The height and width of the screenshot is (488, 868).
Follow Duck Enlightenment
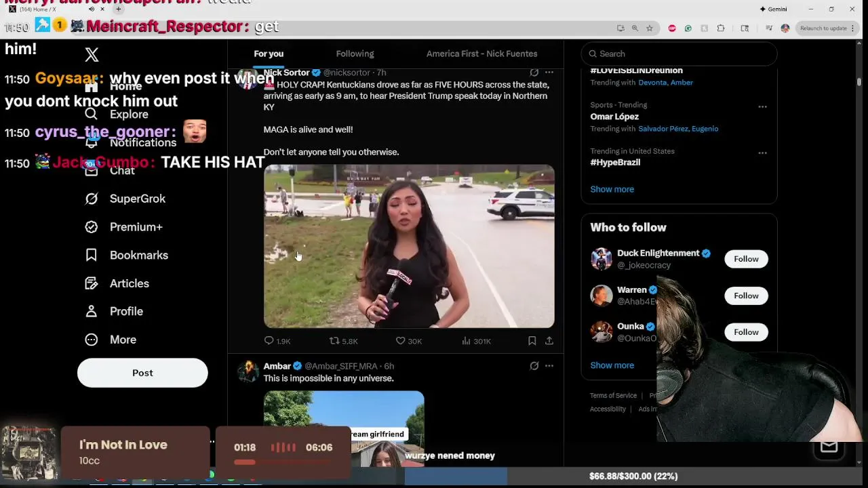(746, 259)
